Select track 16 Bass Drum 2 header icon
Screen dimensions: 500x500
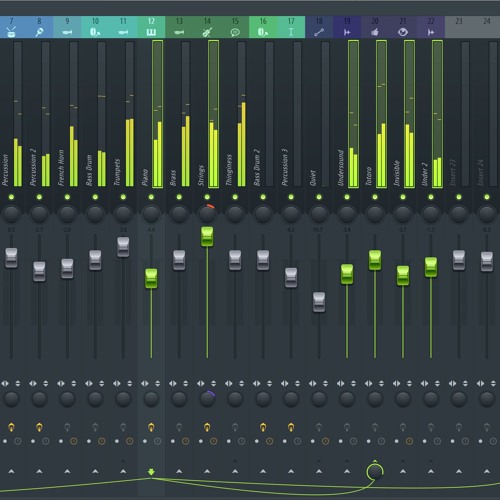(263, 32)
